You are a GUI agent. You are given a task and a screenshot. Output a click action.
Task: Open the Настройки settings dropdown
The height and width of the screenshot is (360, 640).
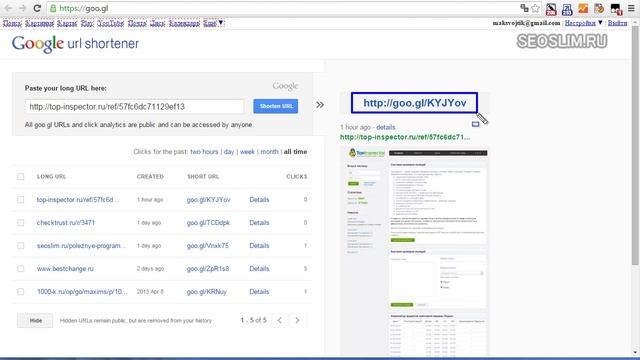[x=584, y=23]
